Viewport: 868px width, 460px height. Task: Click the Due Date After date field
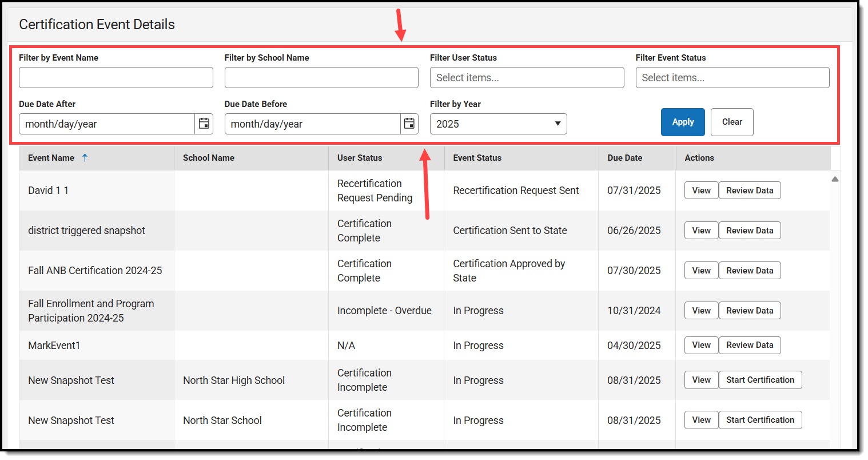(107, 124)
